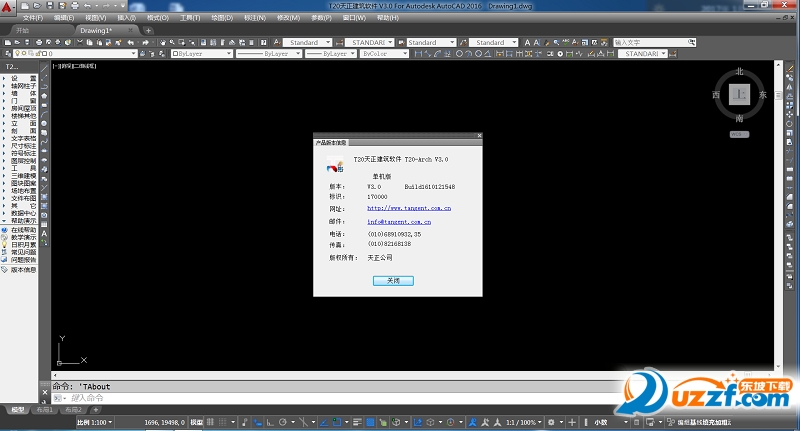
Task: Click the Redo arrow in quick access bar
Action: click(106, 6)
